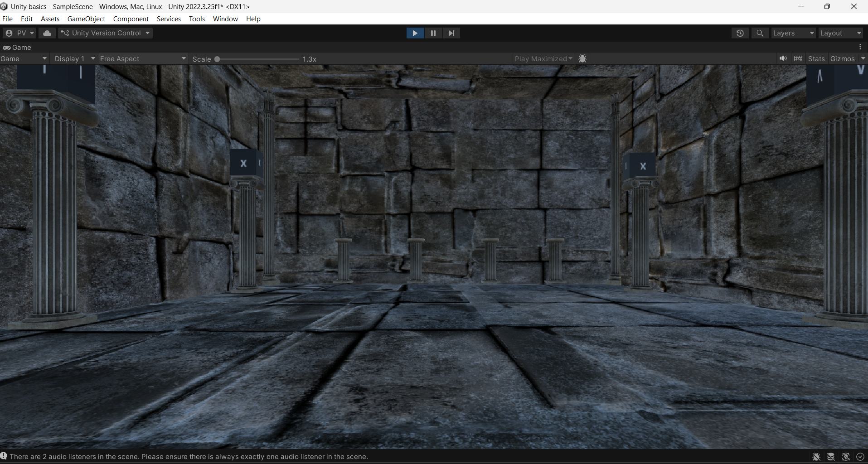The image size is (868, 464).
Task: Open the cloud services icon
Action: (47, 33)
